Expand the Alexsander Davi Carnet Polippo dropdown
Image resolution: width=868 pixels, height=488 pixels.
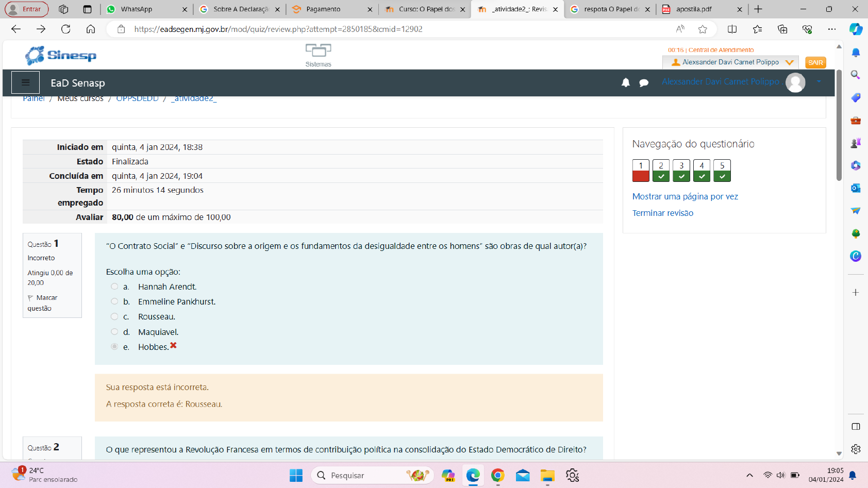[789, 62]
